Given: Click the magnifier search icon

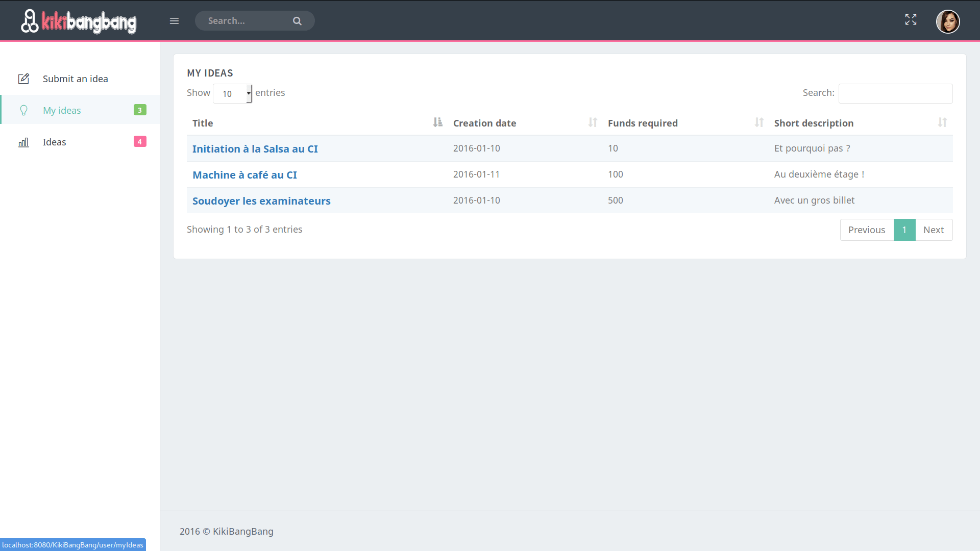Looking at the screenshot, I should click(x=297, y=21).
